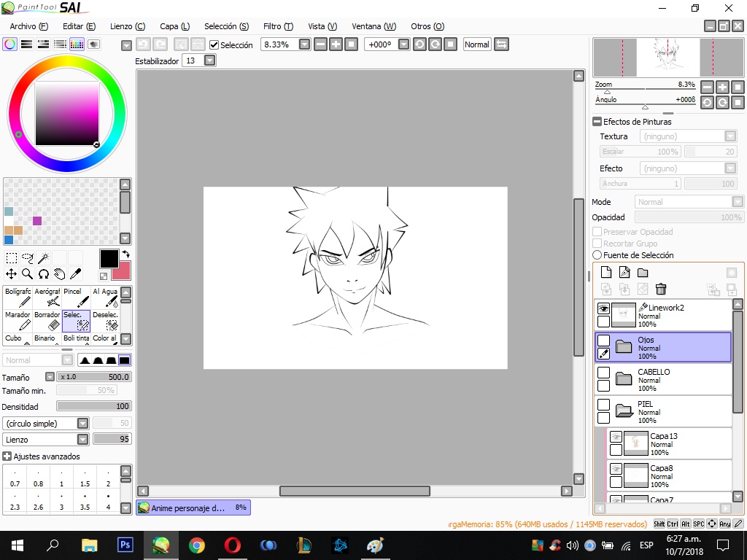Select the Magic Wand tool
Image resolution: width=747 pixels, height=560 pixels.
(x=43, y=258)
